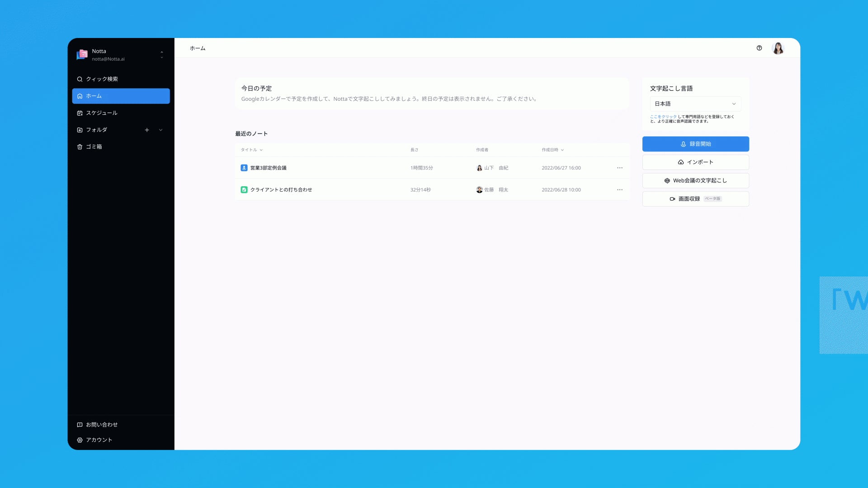Open アカウント settings in the sidebar
Image resolution: width=868 pixels, height=488 pixels.
pyautogui.click(x=99, y=440)
